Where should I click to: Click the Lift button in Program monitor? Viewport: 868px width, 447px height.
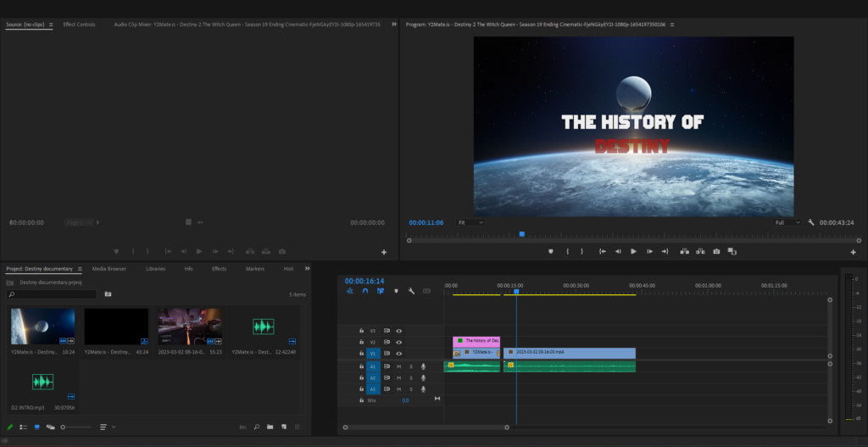click(x=685, y=251)
